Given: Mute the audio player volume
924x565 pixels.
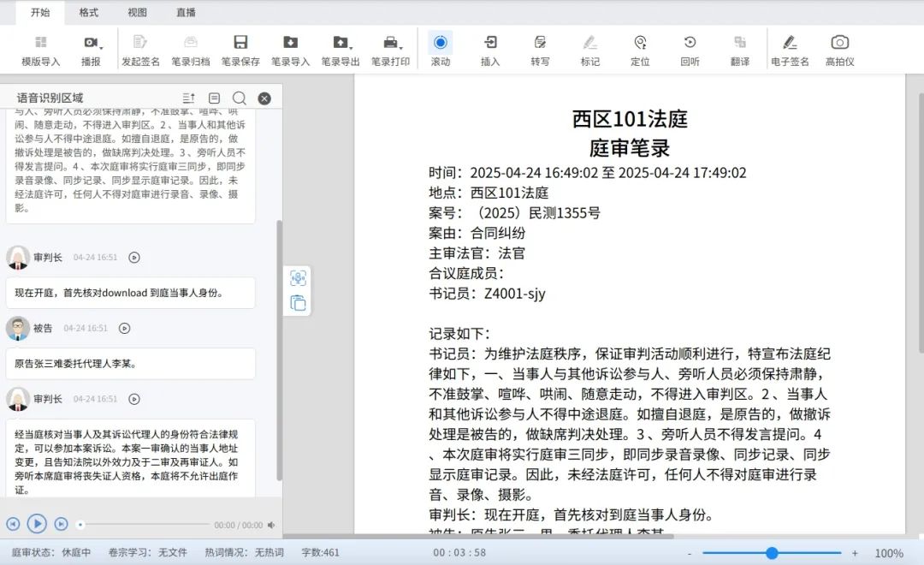Looking at the screenshot, I should [x=271, y=525].
